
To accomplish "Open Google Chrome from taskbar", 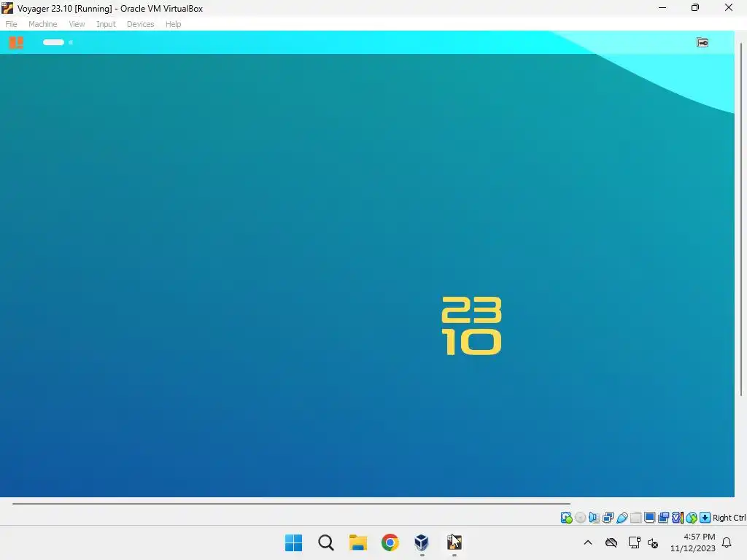I will coord(390,542).
